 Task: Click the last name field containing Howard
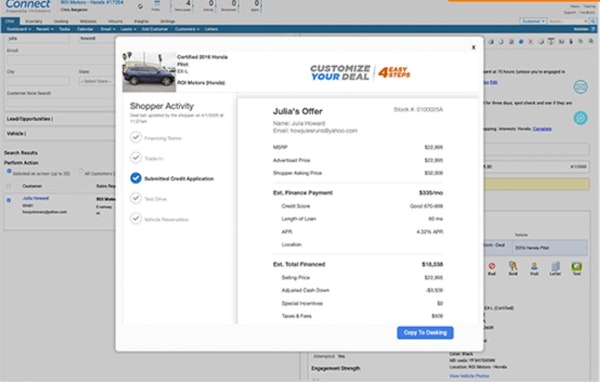click(x=97, y=38)
